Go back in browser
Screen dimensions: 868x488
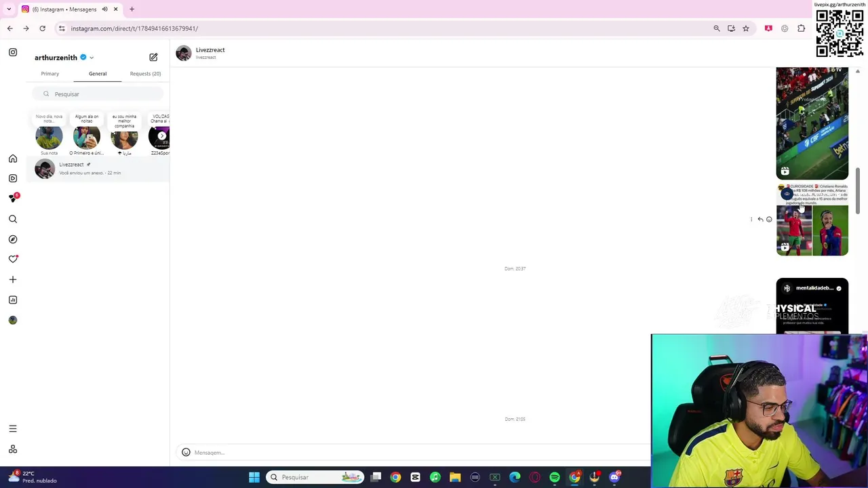pyautogui.click(x=9, y=28)
